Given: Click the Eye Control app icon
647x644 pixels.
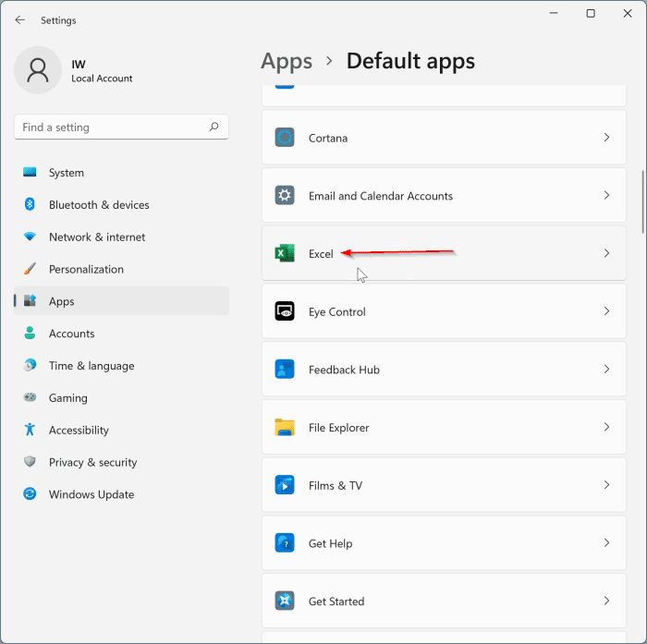Looking at the screenshot, I should tap(285, 311).
